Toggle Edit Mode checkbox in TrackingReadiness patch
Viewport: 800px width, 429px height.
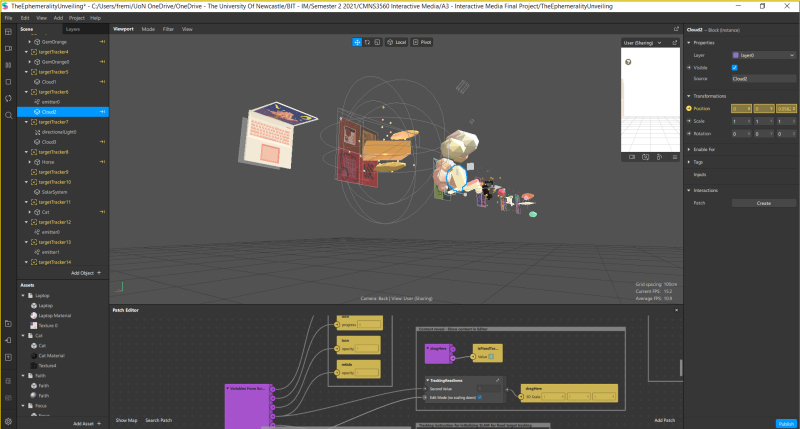(x=480, y=397)
